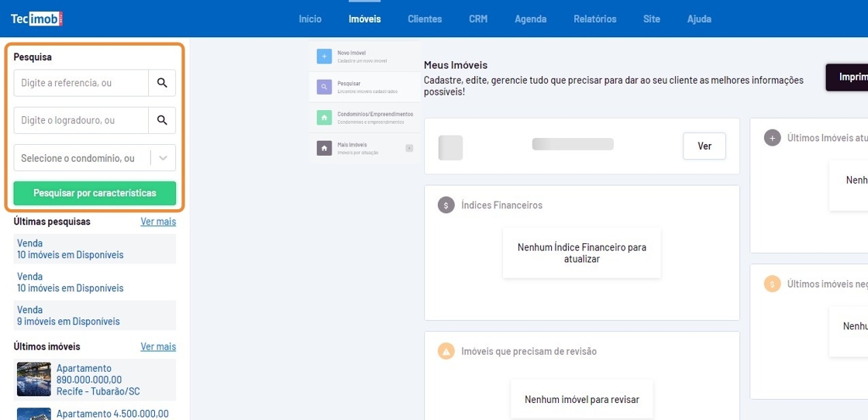The width and height of the screenshot is (868, 420).
Task: Click the Ver button in the card
Action: pyautogui.click(x=704, y=146)
